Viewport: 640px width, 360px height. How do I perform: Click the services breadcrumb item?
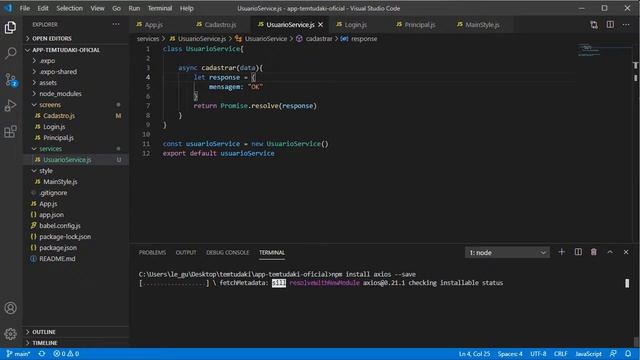point(148,39)
